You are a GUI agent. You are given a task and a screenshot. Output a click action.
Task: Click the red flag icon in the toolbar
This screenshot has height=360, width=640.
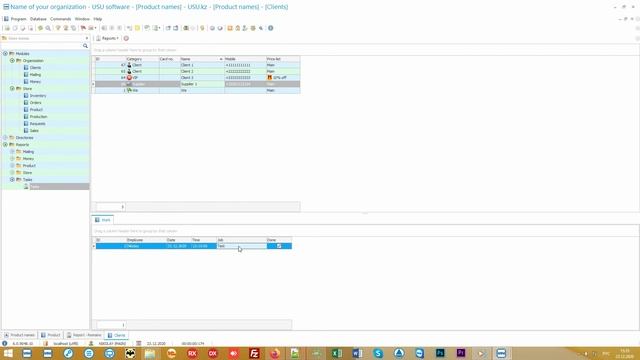point(83,28)
